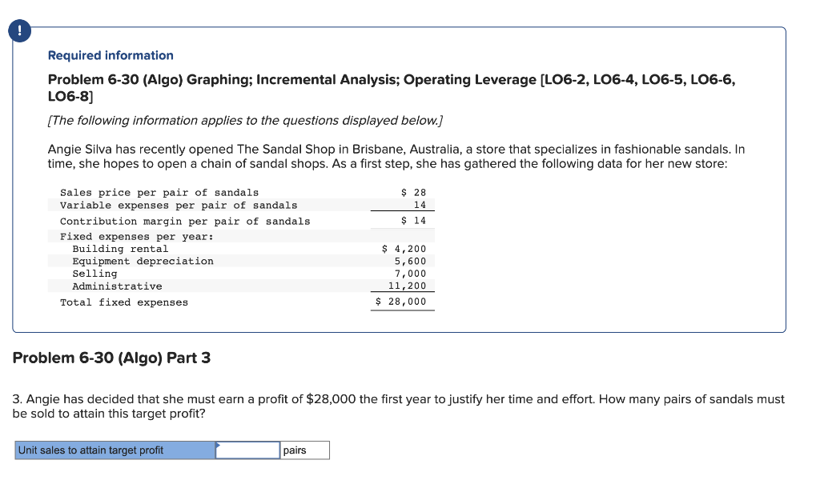Viewport: 820px width, 504px height.
Task: Select the Fixed expenses per year header
Action: [x=124, y=236]
